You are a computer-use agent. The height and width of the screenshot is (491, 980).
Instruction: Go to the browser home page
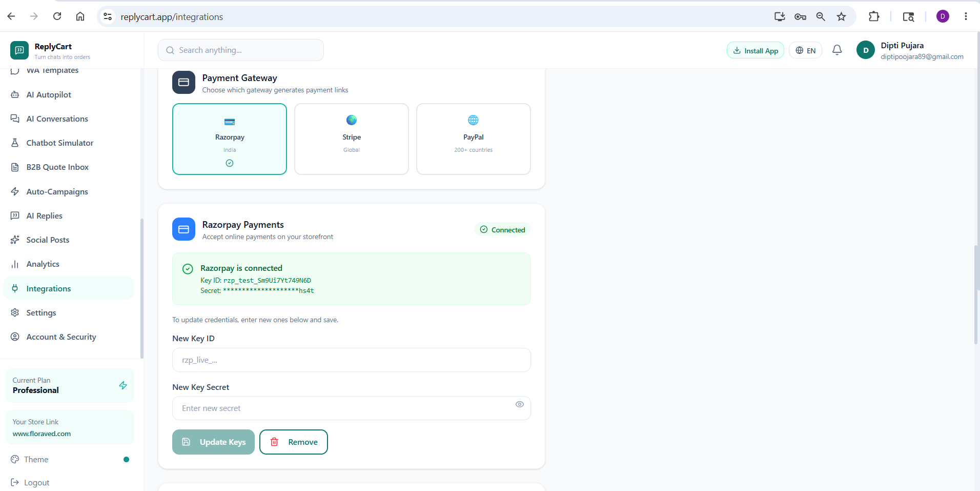80,16
